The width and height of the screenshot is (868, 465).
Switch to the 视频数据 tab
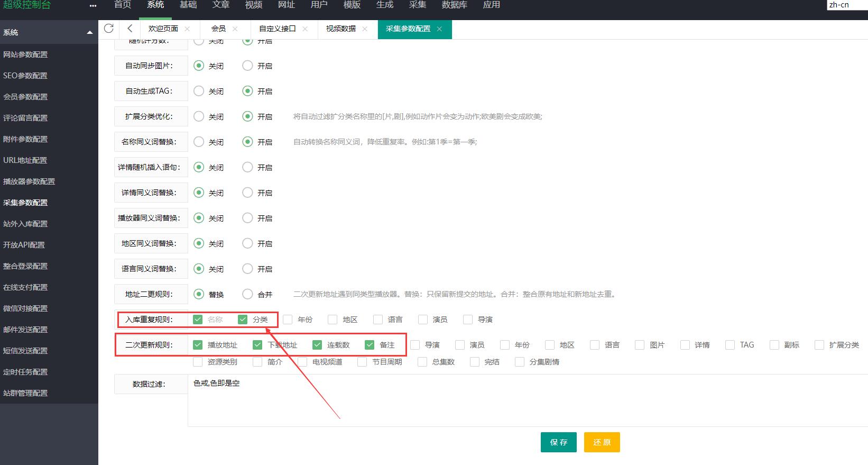[341, 29]
